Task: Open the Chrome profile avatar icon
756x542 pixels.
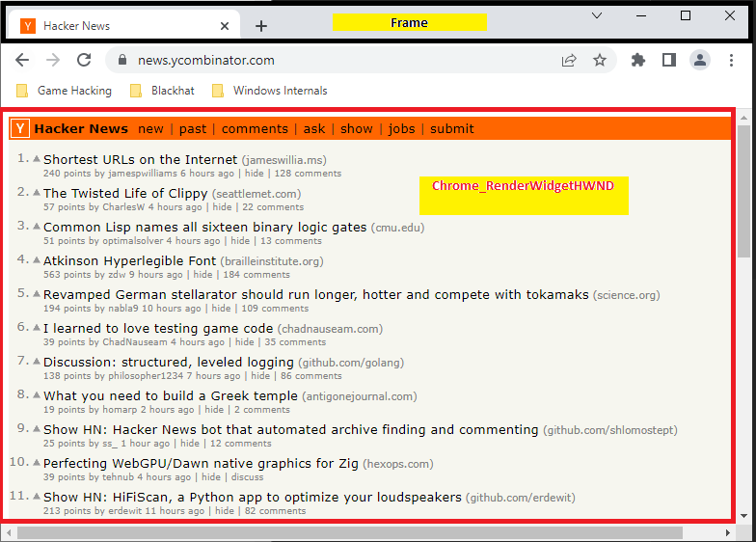Action: tap(700, 60)
